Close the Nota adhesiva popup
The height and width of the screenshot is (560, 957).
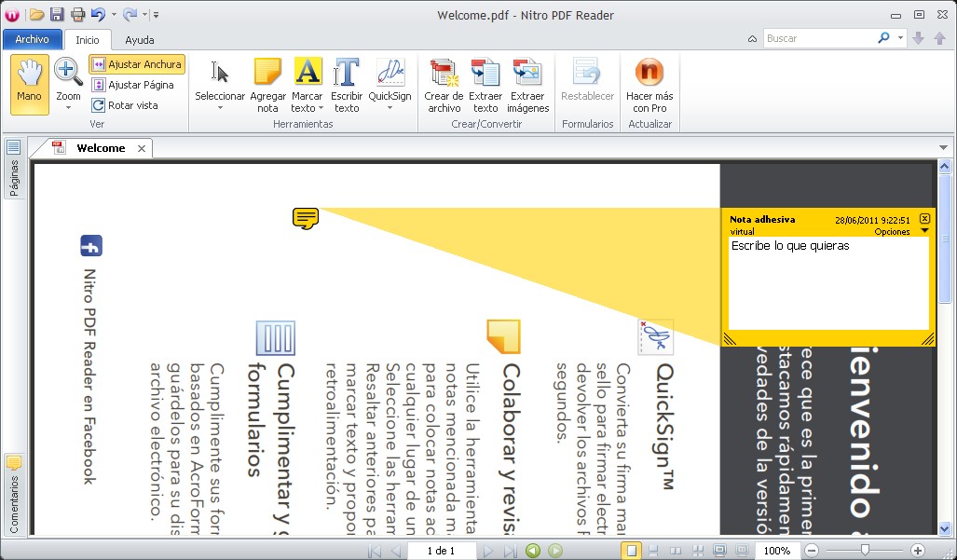(924, 218)
